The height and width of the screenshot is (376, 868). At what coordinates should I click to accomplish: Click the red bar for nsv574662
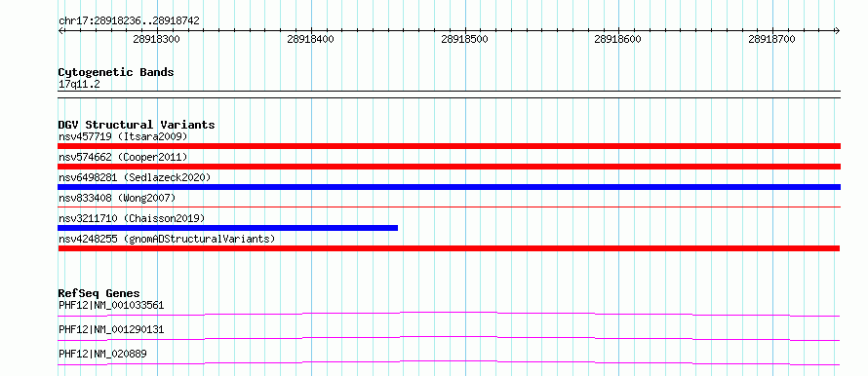click(449, 167)
